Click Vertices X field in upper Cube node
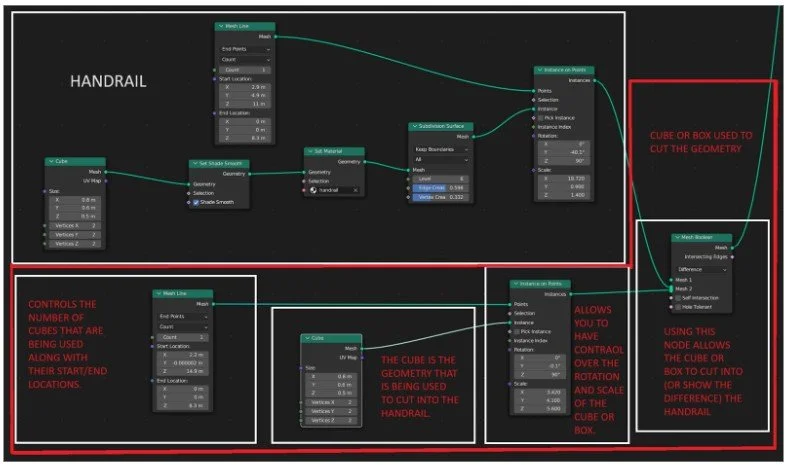Viewport: 792px width, 467px height. (x=75, y=226)
